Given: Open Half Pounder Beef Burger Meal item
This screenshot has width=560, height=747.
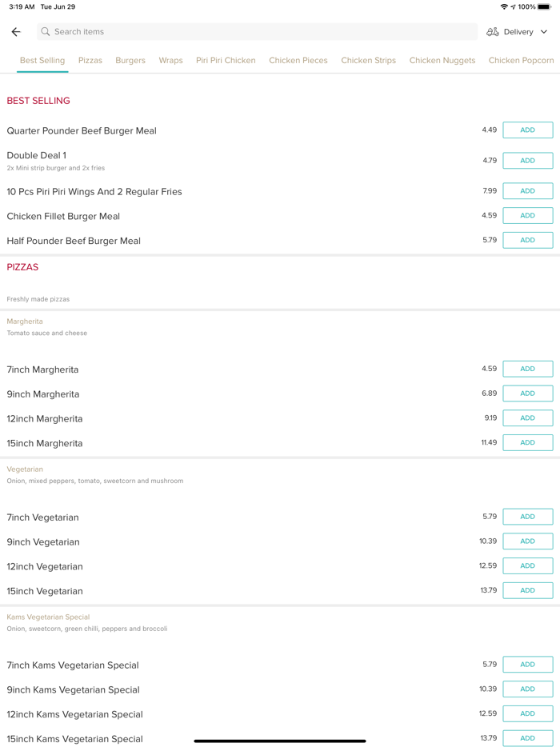Looking at the screenshot, I should pyautogui.click(x=74, y=241).
